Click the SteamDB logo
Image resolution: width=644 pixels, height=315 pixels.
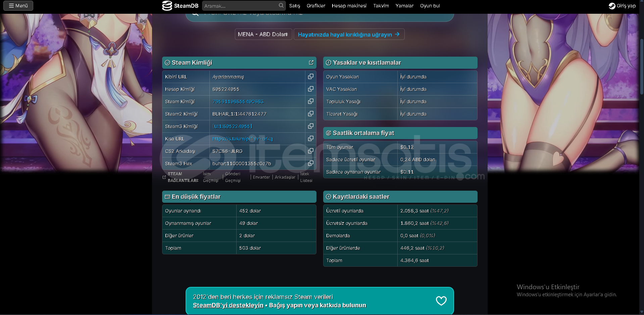click(180, 6)
